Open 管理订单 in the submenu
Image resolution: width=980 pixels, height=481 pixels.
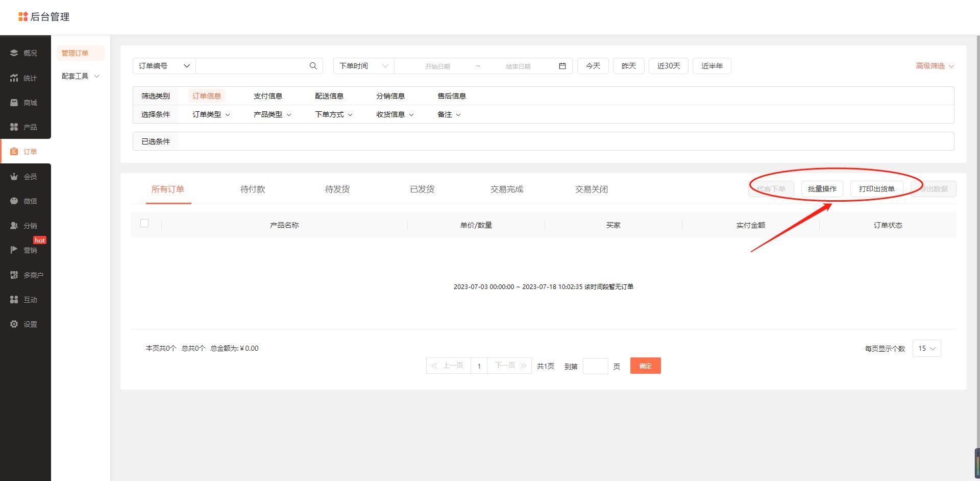[x=80, y=53]
